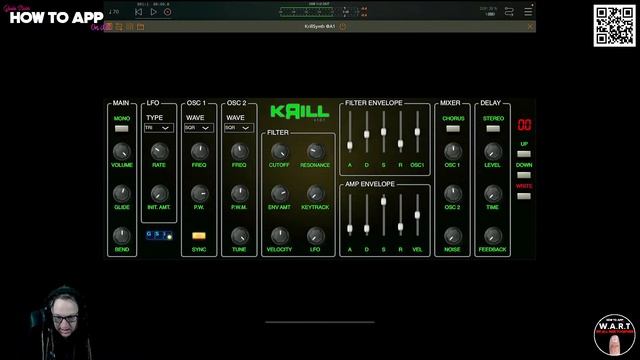
Task: Click the MIXER OSC 2 knob
Action: click(x=453, y=193)
